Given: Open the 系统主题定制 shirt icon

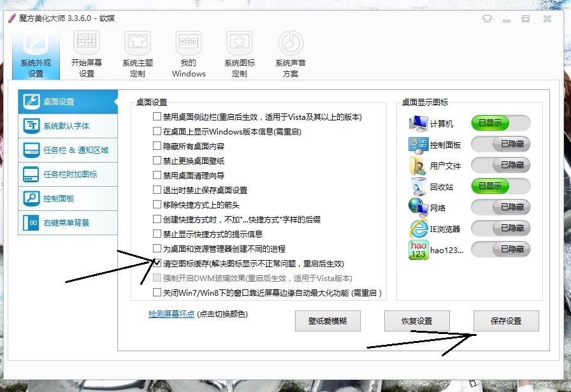Looking at the screenshot, I should pyautogui.click(x=138, y=43).
